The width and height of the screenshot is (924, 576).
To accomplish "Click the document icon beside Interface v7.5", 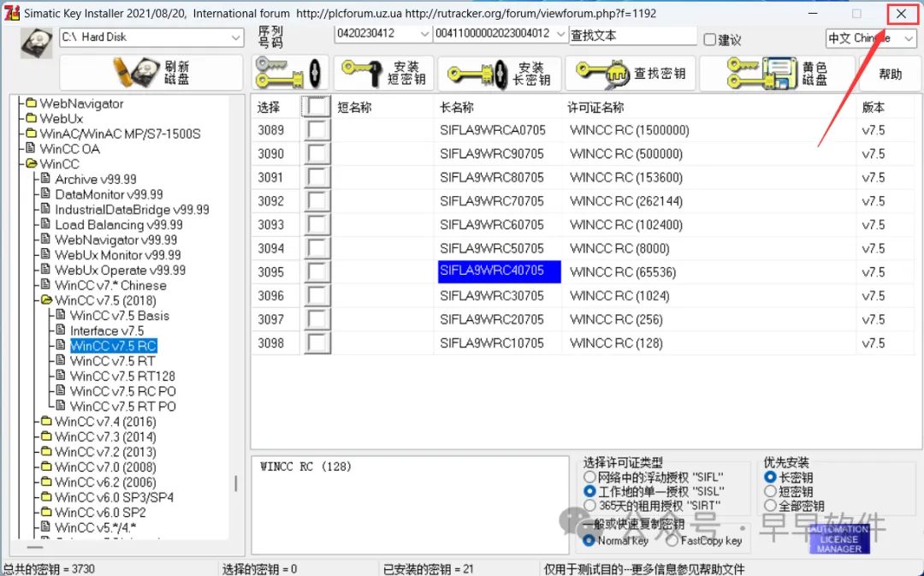I will click(61, 330).
